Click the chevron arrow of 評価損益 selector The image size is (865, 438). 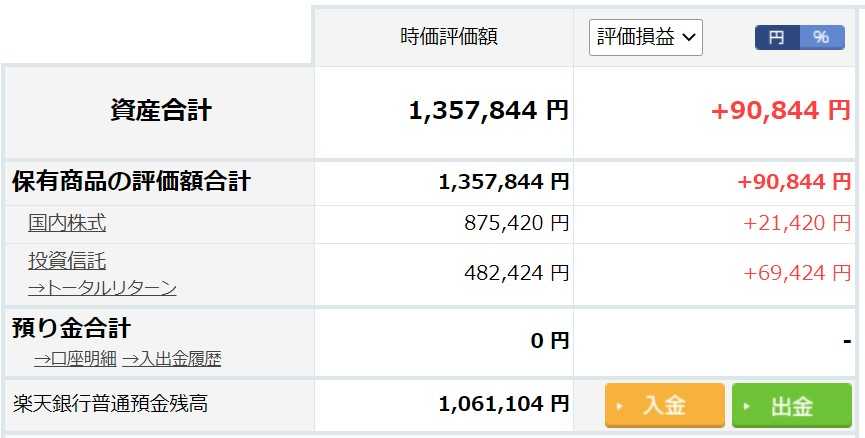(688, 38)
